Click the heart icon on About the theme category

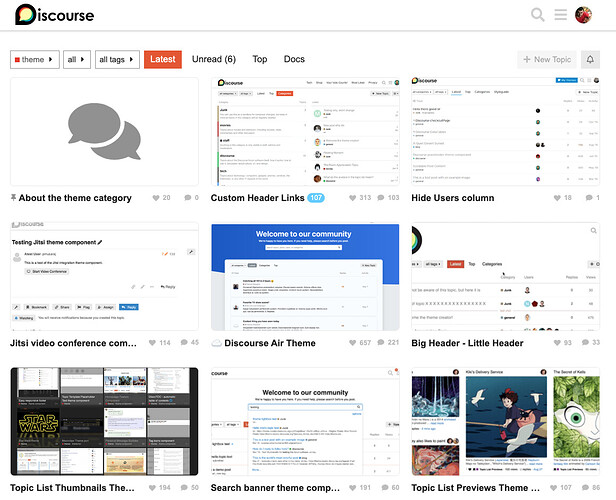(156, 198)
